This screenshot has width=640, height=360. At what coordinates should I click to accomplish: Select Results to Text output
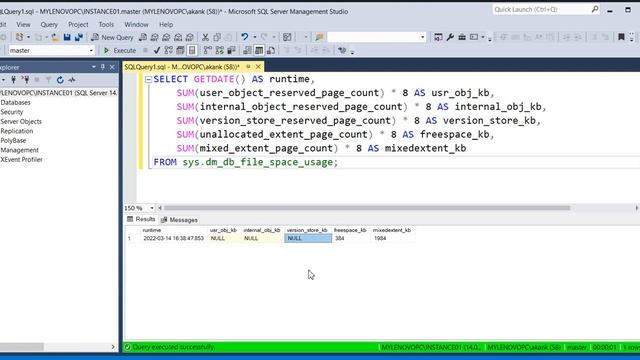[247, 50]
